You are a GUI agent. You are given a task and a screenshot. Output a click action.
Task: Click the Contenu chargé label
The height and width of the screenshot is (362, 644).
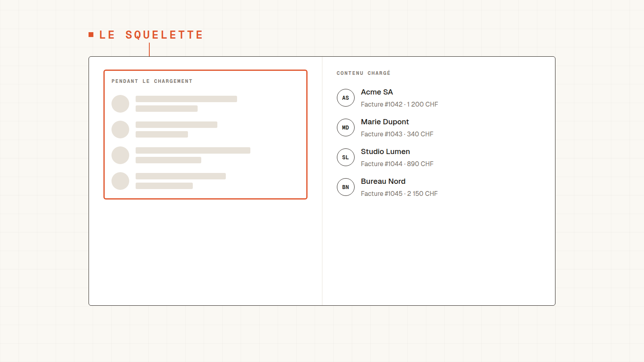[x=363, y=73]
